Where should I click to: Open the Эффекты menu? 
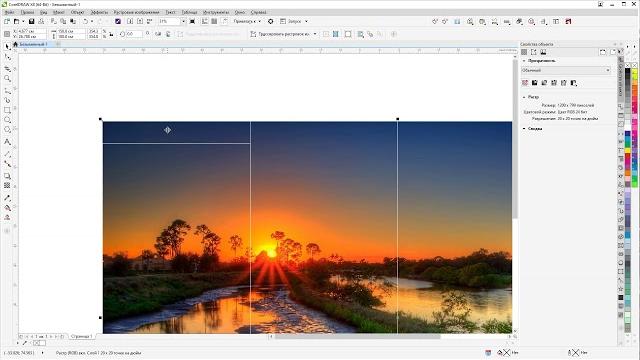pos(99,12)
